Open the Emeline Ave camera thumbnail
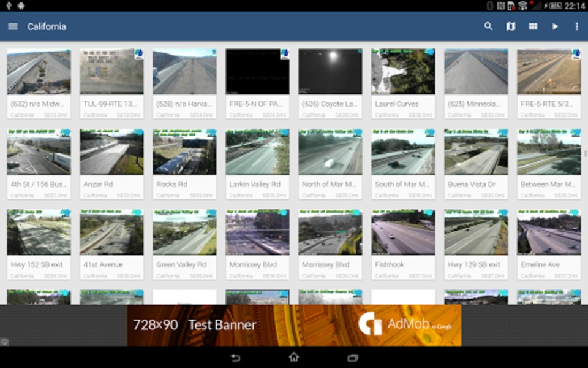The height and width of the screenshot is (368, 588). pos(549,232)
